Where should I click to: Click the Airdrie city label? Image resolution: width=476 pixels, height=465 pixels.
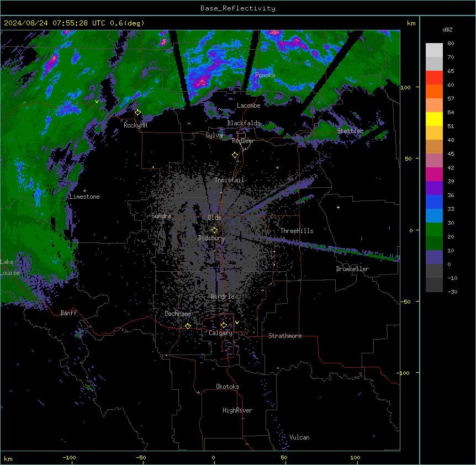(x=223, y=297)
